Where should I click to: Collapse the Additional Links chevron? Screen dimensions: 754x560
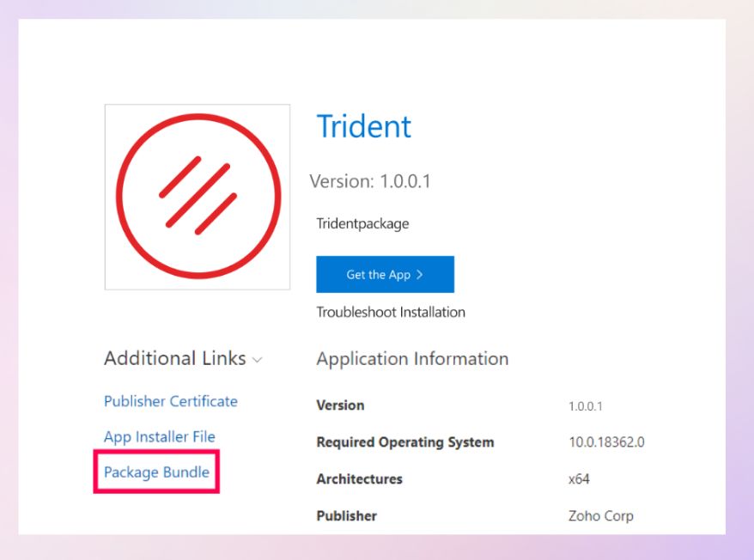coord(258,360)
